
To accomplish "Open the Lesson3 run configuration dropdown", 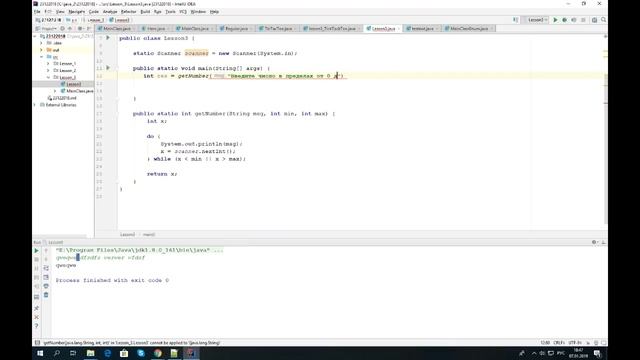I will (x=536, y=20).
